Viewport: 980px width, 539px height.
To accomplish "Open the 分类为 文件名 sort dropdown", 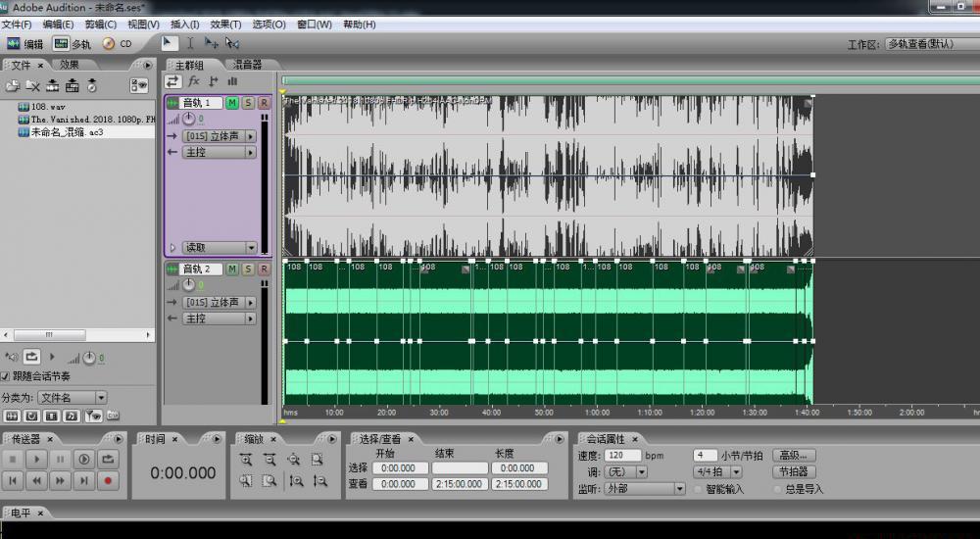I will coord(73,398).
